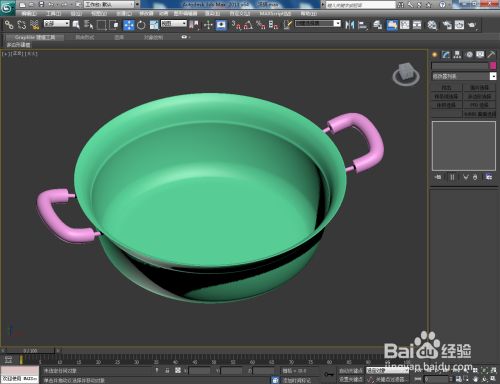Expand the Modifier List dropdown arrow
Image resolution: width=500 pixels, height=384 pixels.
[493, 76]
